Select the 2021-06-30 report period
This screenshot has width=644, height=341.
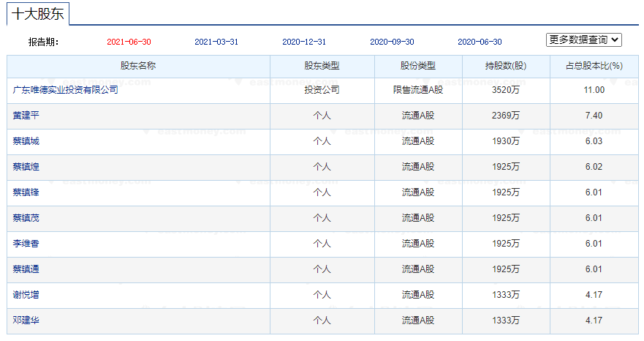click(129, 42)
